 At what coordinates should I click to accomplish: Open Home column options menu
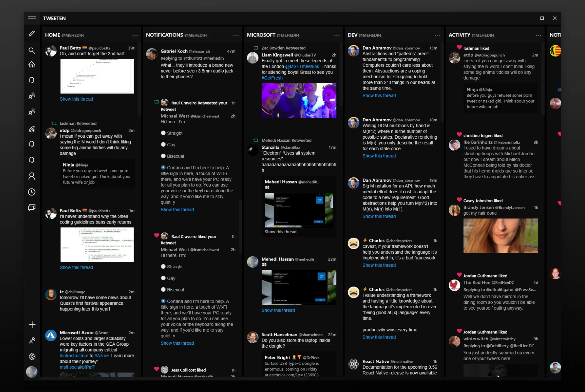point(135,36)
